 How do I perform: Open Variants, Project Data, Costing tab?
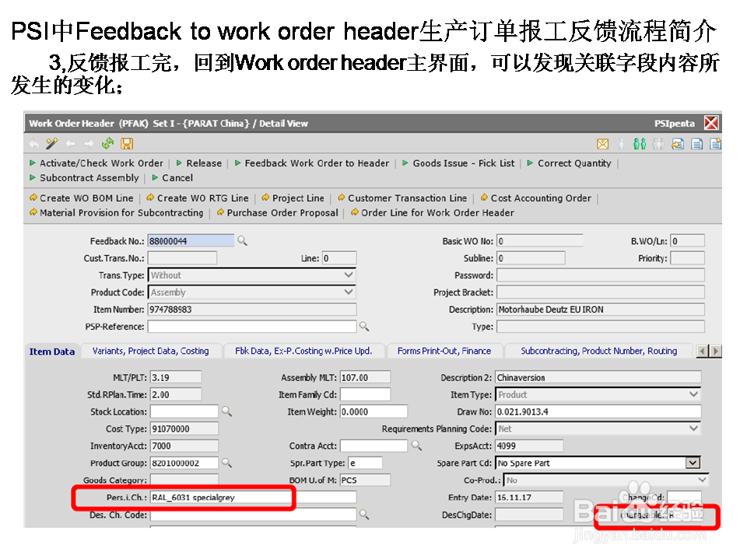tap(150, 351)
